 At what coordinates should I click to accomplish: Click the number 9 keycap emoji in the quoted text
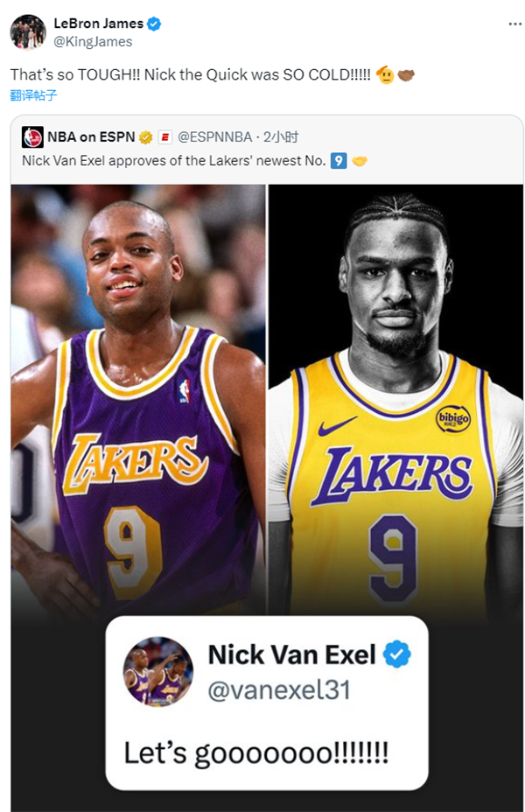[339, 160]
